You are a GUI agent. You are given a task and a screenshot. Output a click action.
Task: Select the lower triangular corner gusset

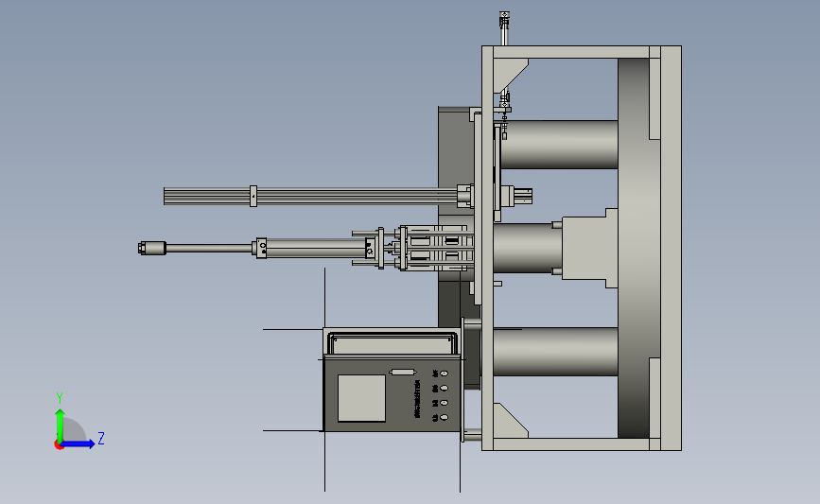508,422
